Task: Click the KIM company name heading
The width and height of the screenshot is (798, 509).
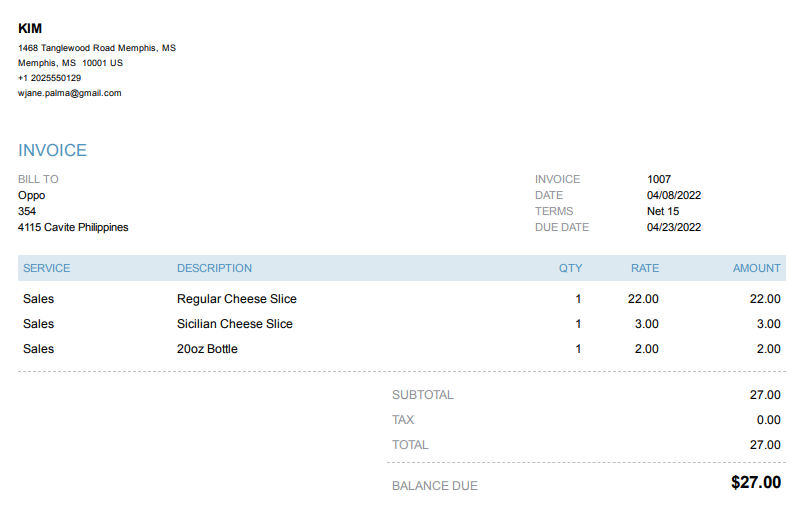Action: click(30, 29)
